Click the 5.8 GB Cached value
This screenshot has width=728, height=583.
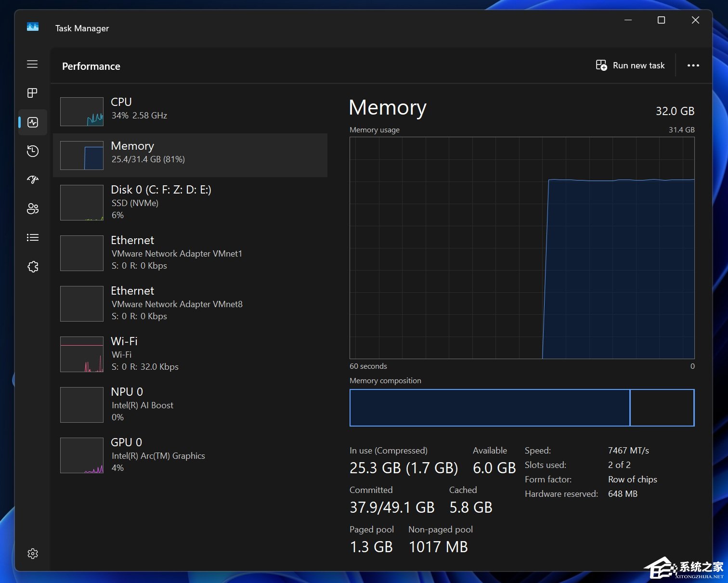tap(471, 507)
